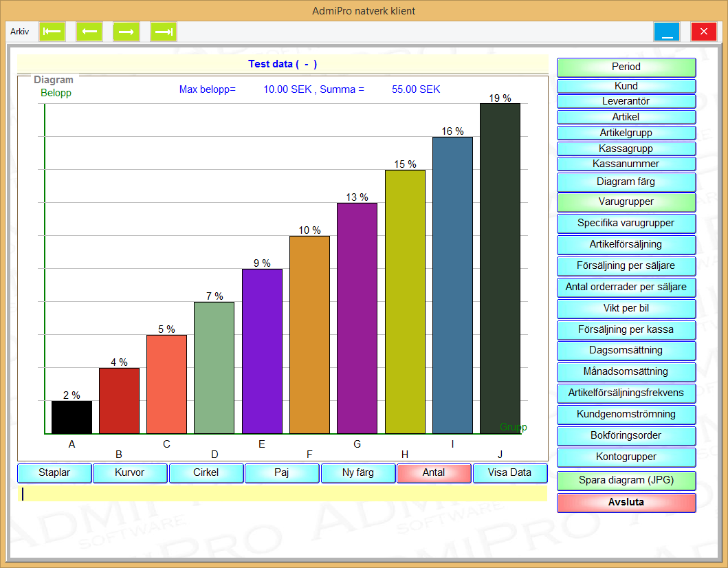Choose the Varugrupper report
728x568 pixels.
626,202
